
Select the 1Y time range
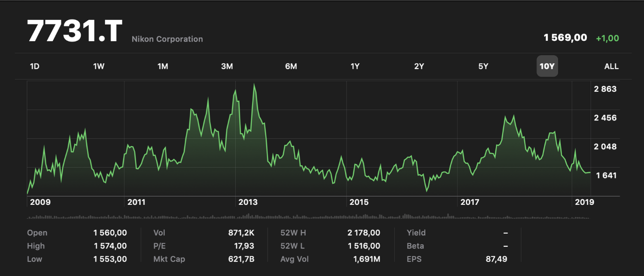355,67
